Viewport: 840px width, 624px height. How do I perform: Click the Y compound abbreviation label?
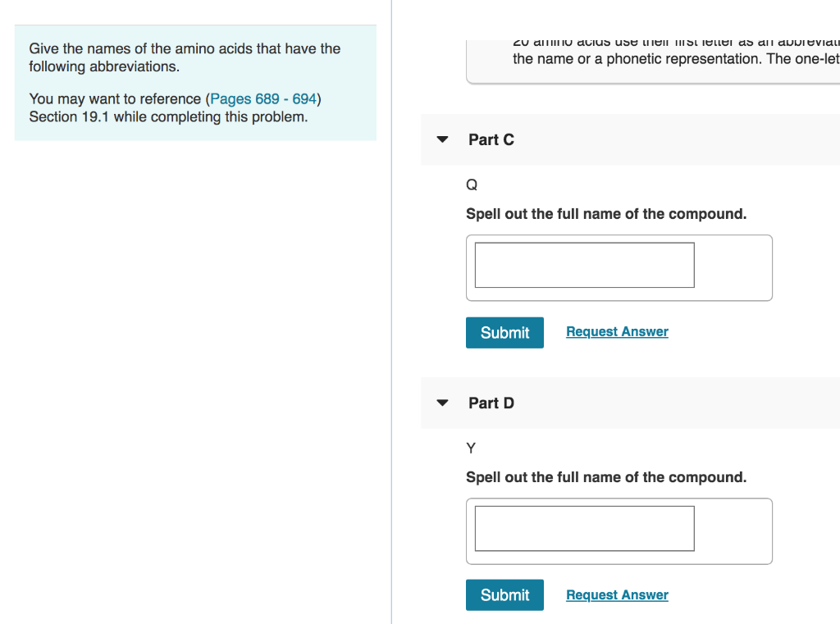pos(470,449)
